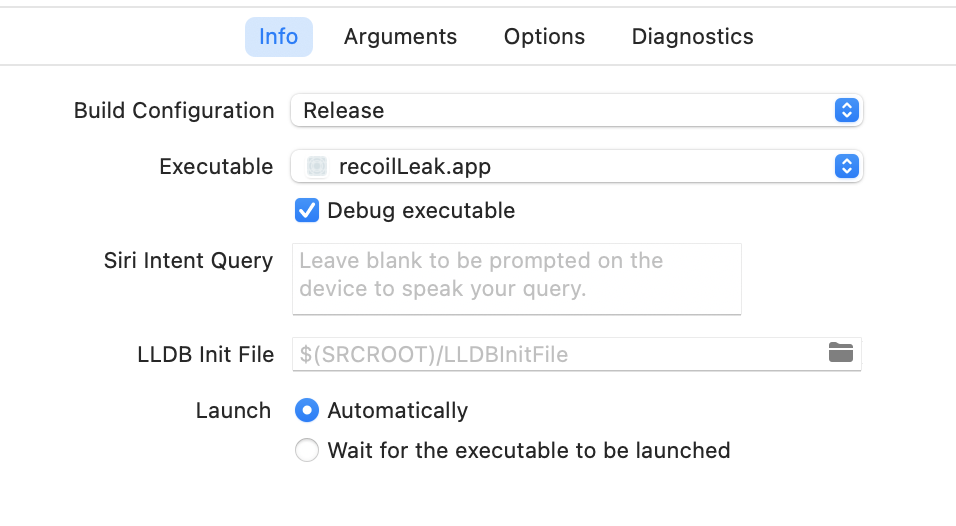Click the Executable popup arrows icon

[846, 166]
